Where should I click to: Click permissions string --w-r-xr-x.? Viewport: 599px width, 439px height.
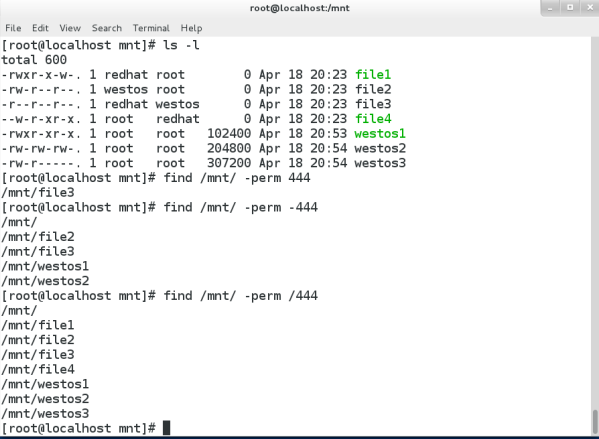pyautogui.click(x=41, y=119)
